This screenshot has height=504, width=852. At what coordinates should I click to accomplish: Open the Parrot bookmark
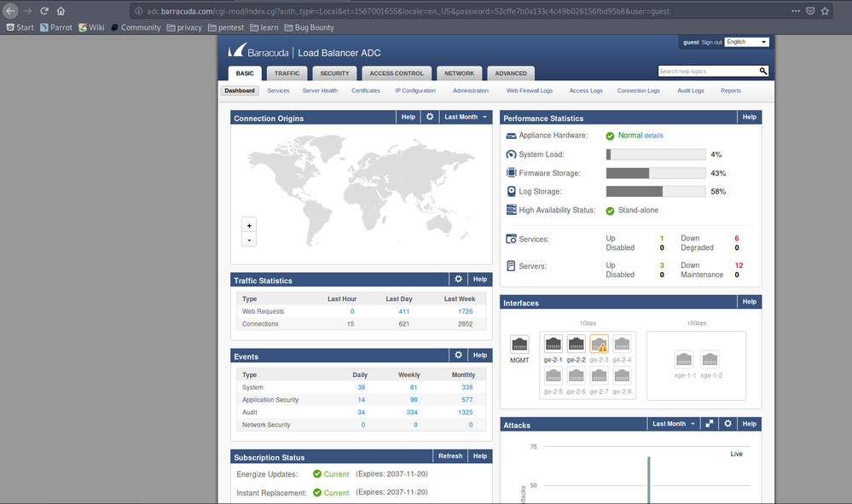tap(56, 27)
